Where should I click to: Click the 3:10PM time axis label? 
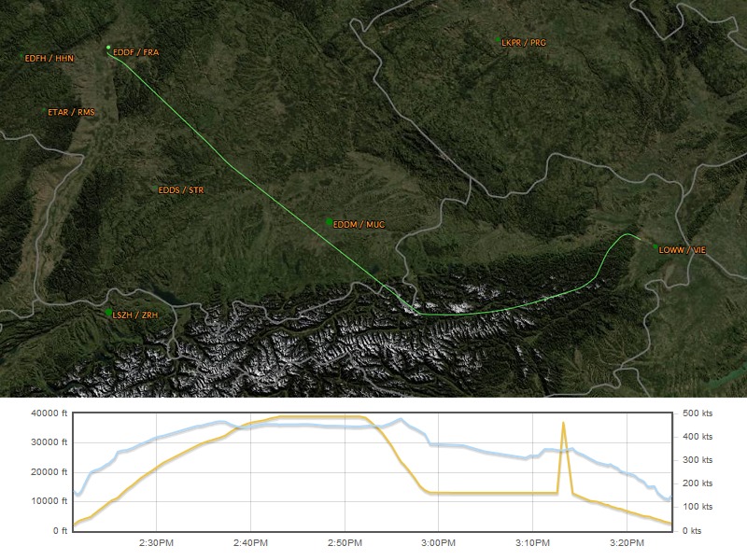(x=532, y=543)
